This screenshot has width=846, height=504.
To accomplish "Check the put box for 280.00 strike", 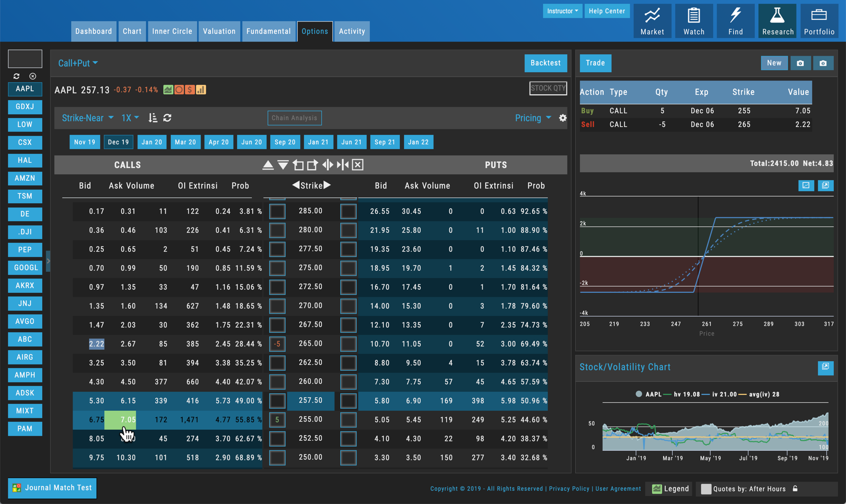I will [x=348, y=230].
